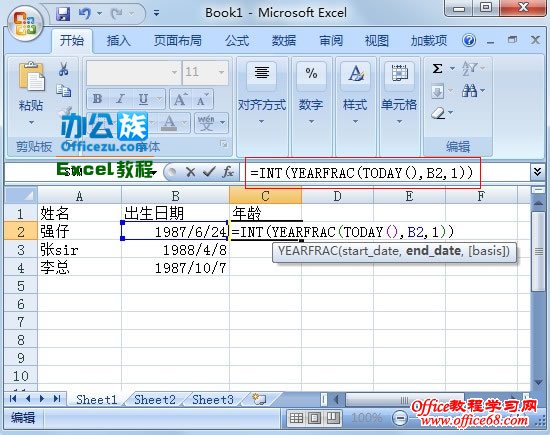Viewport: 550px width, 435px height.
Task: Copy selection with copy icon
Action: coord(63,91)
